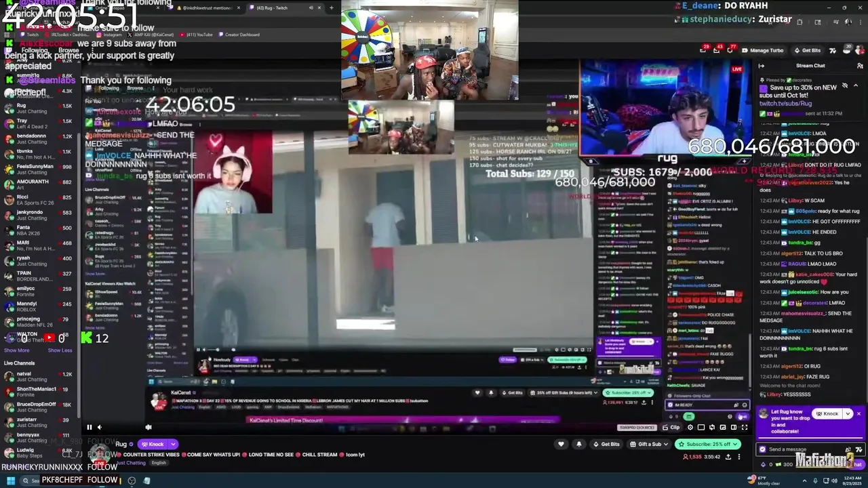This screenshot has height=488, width=868.
Task: Click the Clip button in player
Action: 671,427
